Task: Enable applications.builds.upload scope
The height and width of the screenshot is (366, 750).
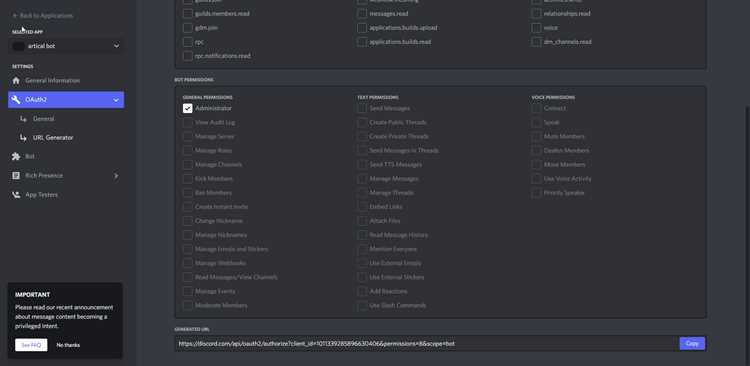Action: pos(362,28)
